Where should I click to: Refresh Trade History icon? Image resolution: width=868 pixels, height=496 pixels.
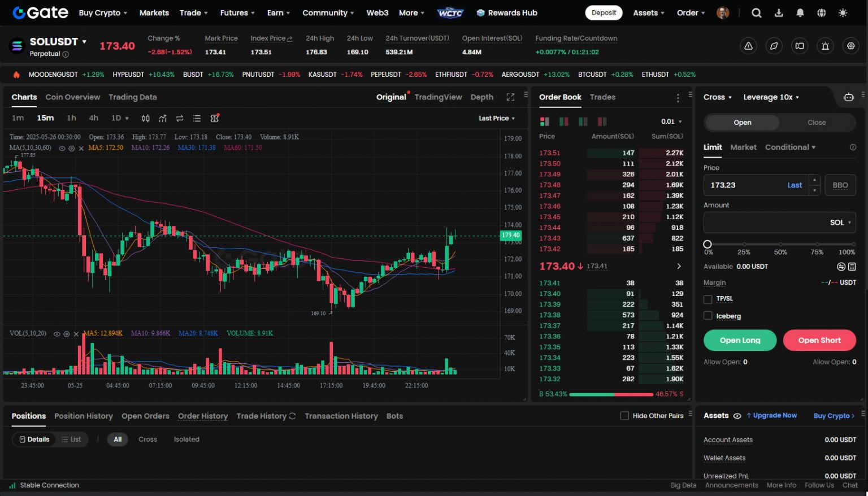coord(292,416)
